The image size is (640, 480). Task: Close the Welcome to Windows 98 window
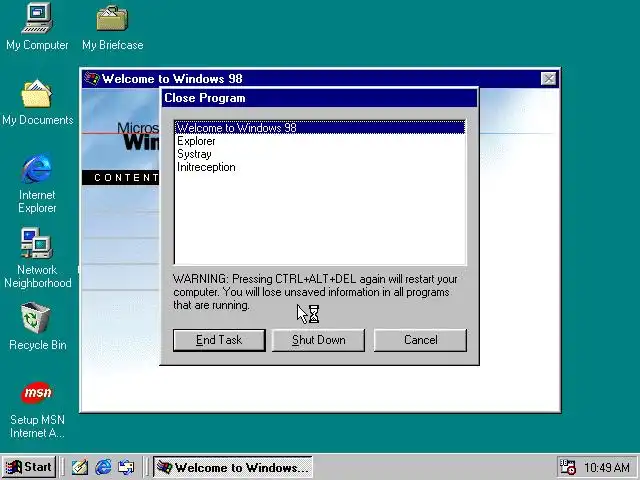548,78
